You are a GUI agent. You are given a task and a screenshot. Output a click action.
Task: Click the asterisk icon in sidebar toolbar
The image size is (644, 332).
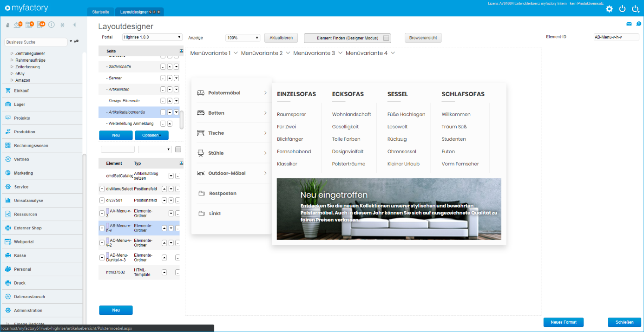click(63, 25)
